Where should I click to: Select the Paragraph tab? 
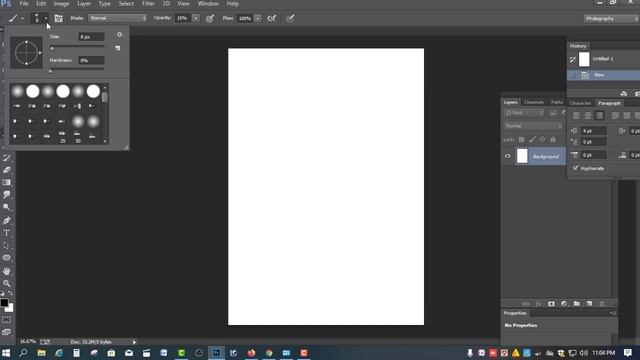tap(609, 103)
